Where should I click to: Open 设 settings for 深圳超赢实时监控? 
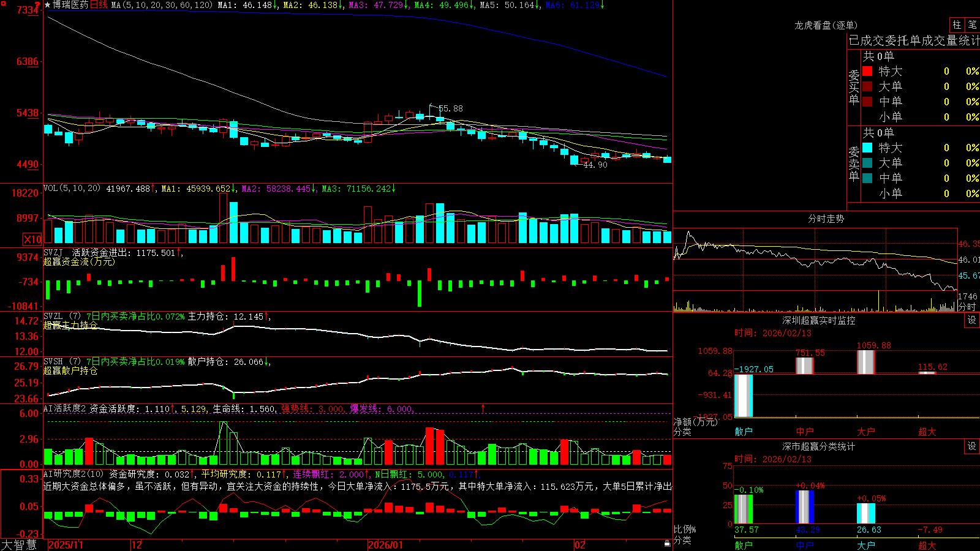tap(972, 320)
